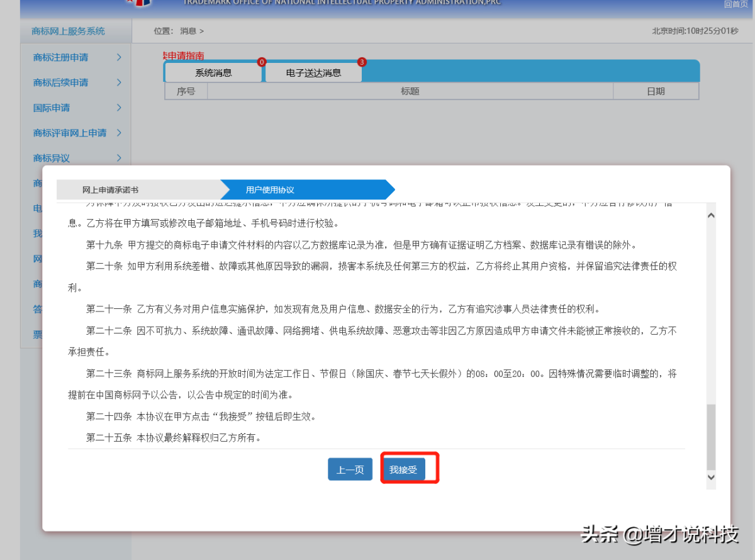Click the agreement scrollbar up arrow
Screen dimensions: 755x560
[x=711, y=215]
